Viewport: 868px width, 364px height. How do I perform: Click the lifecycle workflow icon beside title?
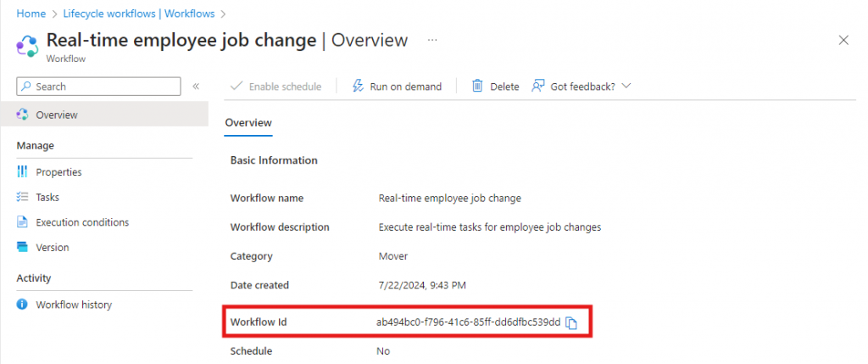[x=27, y=45]
